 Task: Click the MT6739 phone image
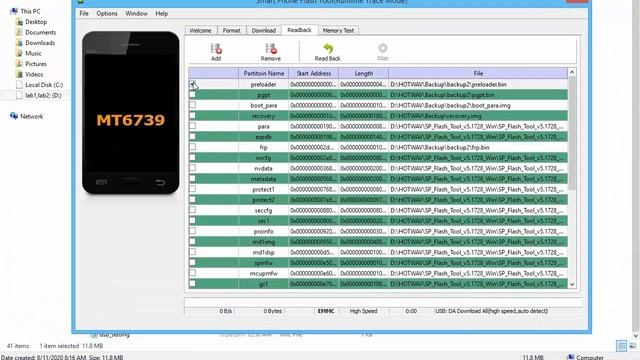[131, 113]
